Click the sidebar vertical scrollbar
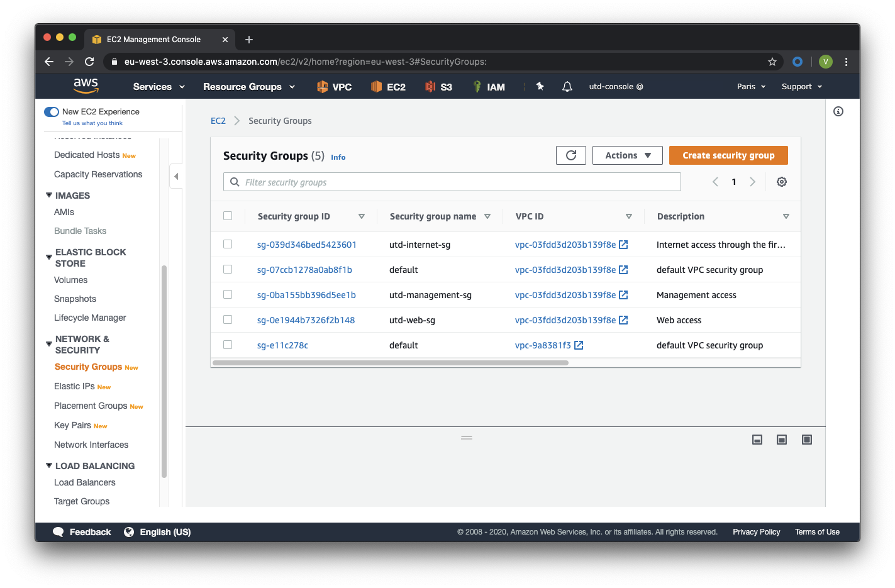 point(164,371)
